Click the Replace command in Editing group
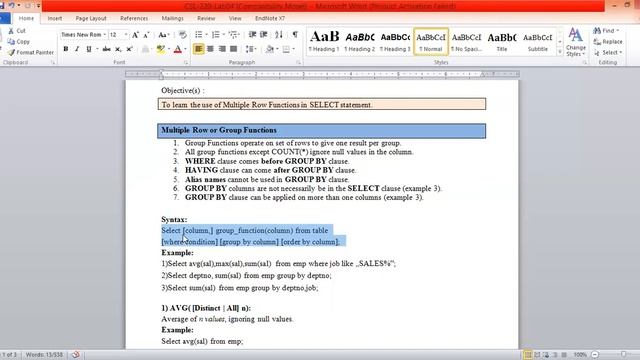 click(608, 42)
